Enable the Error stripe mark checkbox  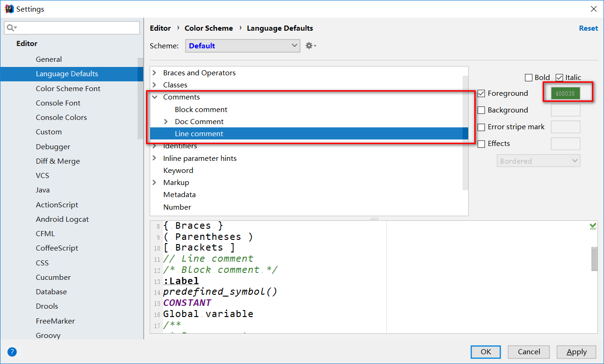click(x=482, y=127)
